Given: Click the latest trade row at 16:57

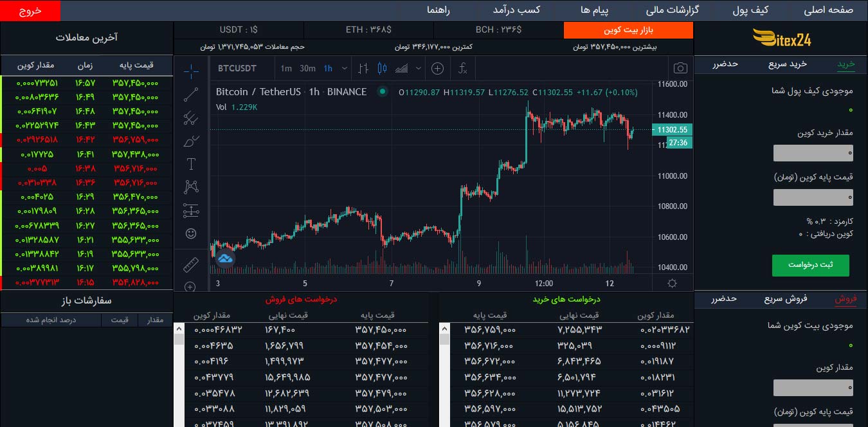Looking at the screenshot, I should [x=87, y=83].
